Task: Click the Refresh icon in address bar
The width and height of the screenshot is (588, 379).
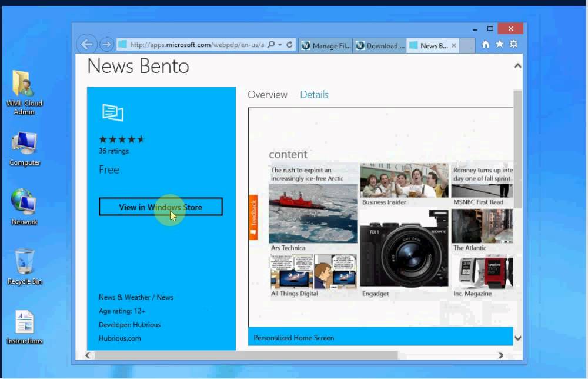Action: (289, 45)
